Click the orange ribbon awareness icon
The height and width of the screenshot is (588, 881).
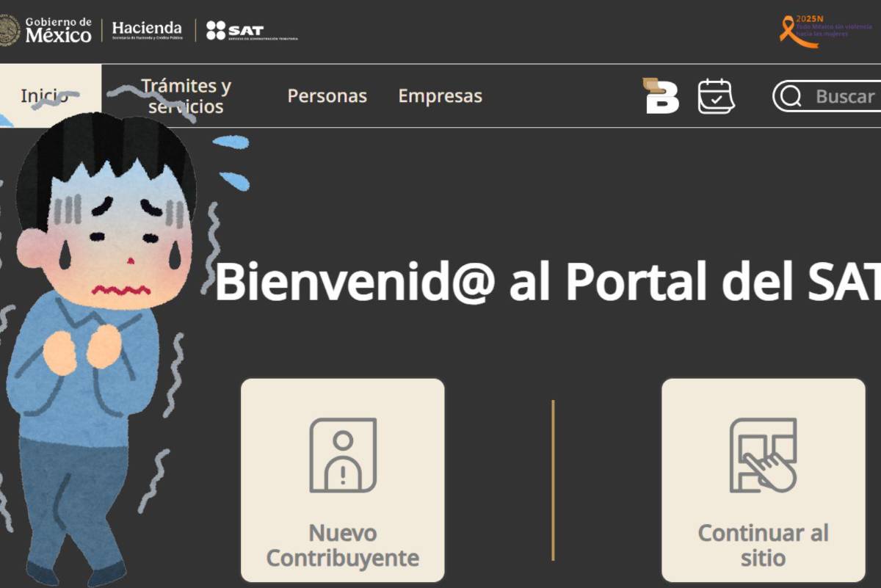pos(792,33)
